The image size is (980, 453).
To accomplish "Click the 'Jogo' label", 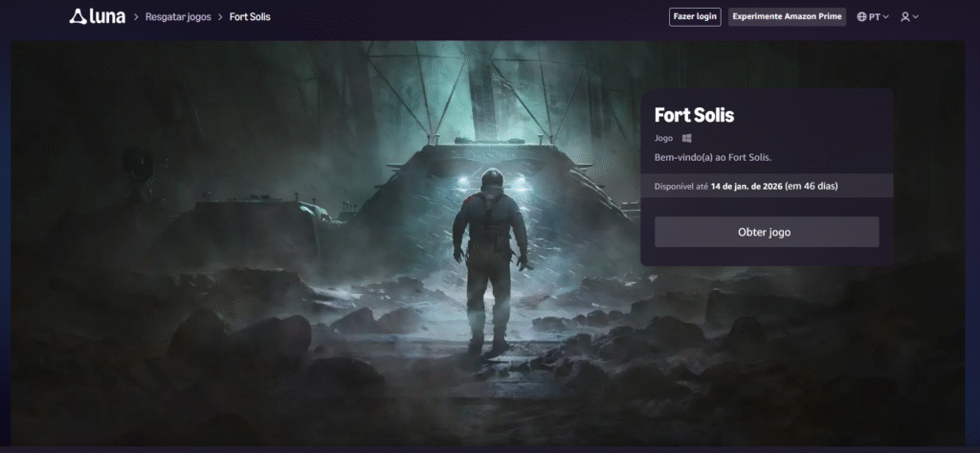I will [x=664, y=138].
